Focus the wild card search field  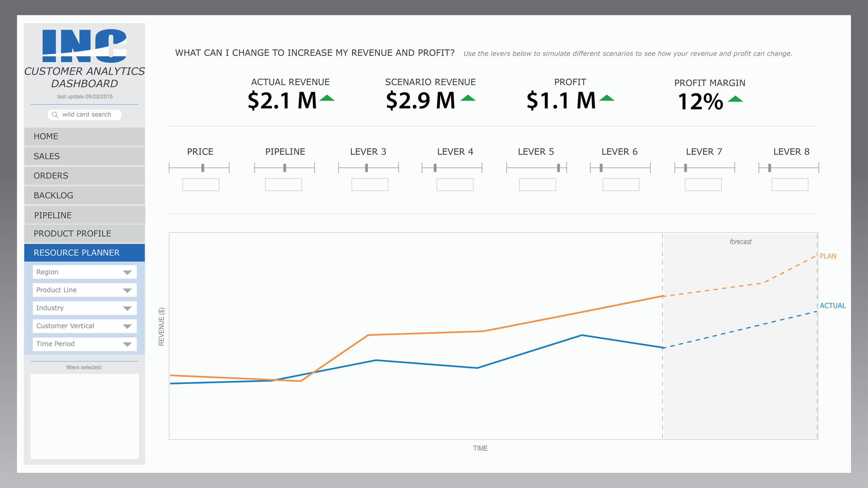pos(84,115)
